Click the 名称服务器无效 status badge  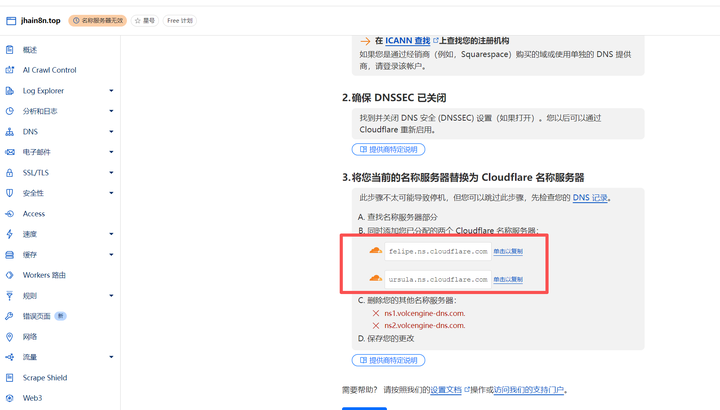click(97, 21)
